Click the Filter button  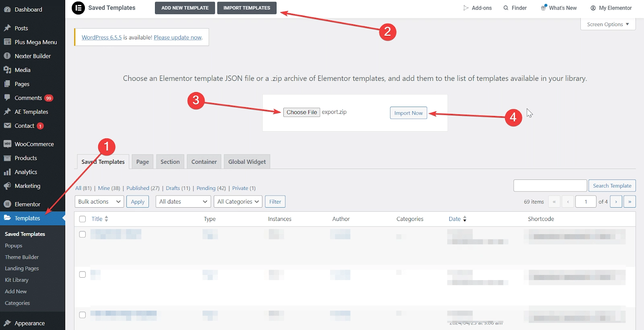275,202
